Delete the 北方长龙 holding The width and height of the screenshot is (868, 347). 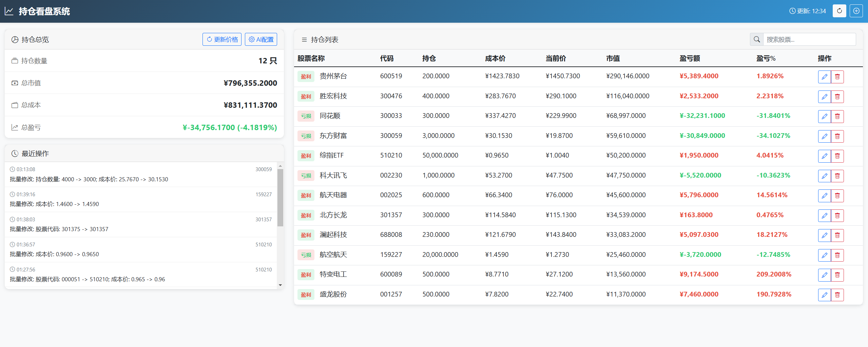pyautogui.click(x=837, y=216)
